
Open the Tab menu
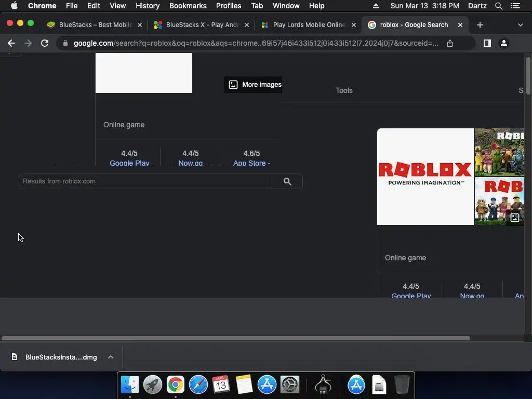click(x=257, y=6)
